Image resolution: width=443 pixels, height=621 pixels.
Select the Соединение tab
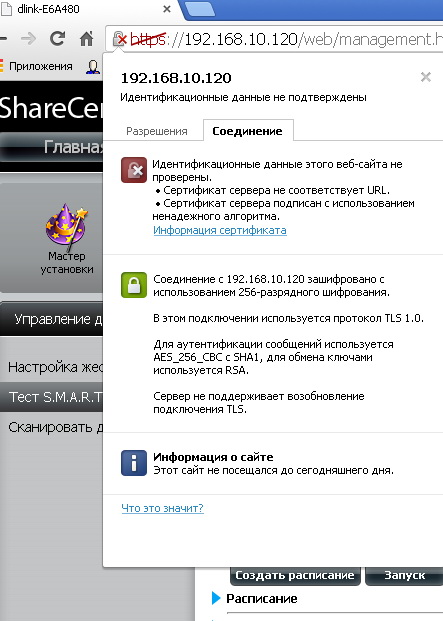[x=248, y=130]
